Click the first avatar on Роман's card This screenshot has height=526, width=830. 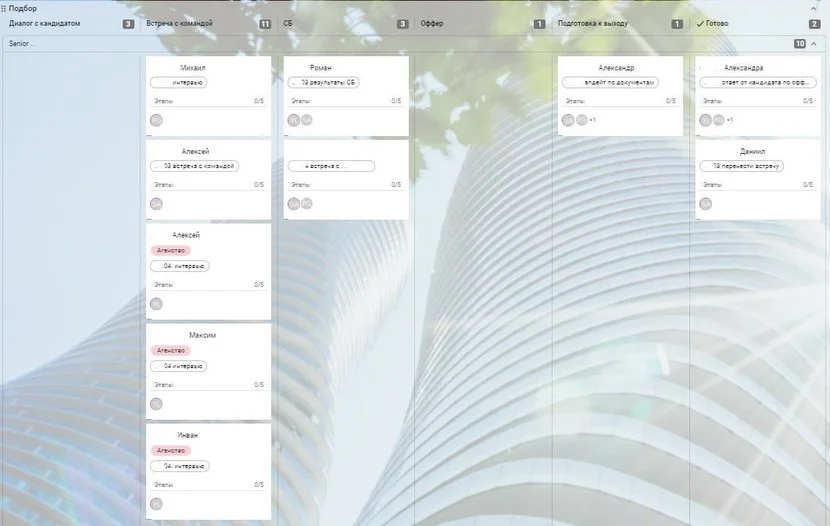(293, 120)
